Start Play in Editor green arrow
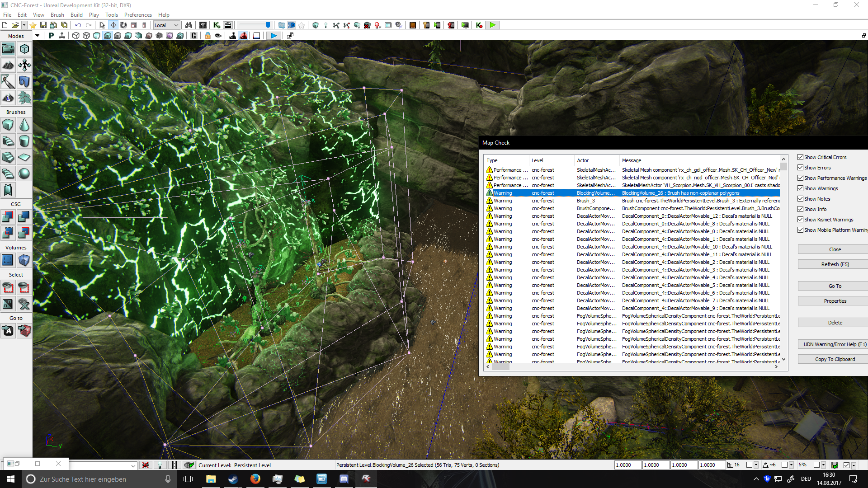This screenshot has width=868, height=488. click(x=493, y=25)
